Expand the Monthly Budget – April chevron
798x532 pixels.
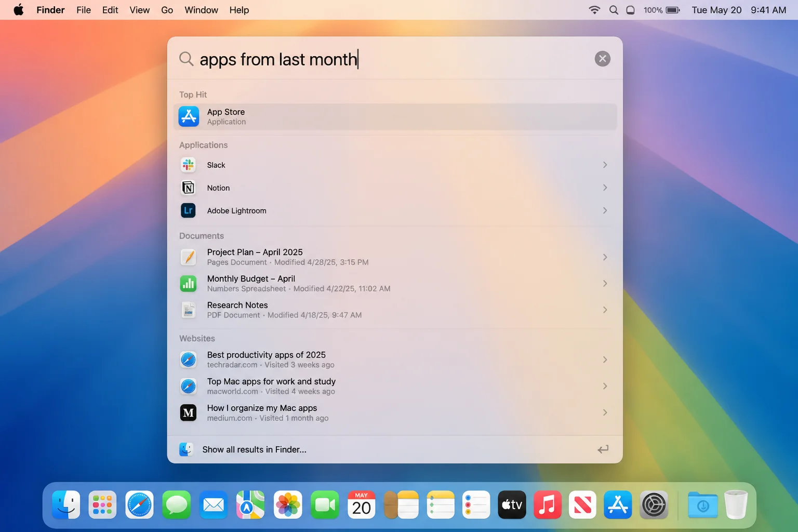pos(605,283)
